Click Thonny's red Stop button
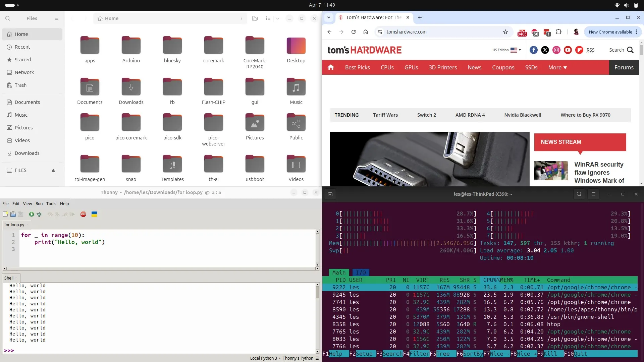The height and width of the screenshot is (362, 644). click(x=83, y=214)
